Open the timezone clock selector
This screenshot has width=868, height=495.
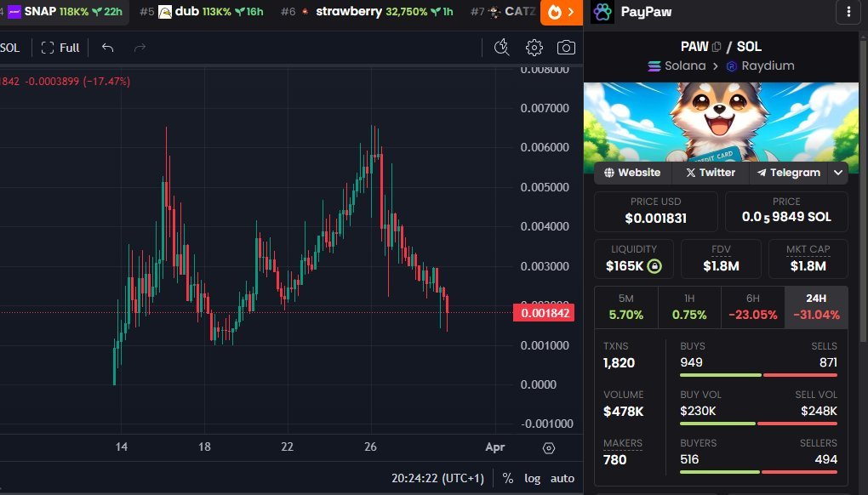click(437, 478)
